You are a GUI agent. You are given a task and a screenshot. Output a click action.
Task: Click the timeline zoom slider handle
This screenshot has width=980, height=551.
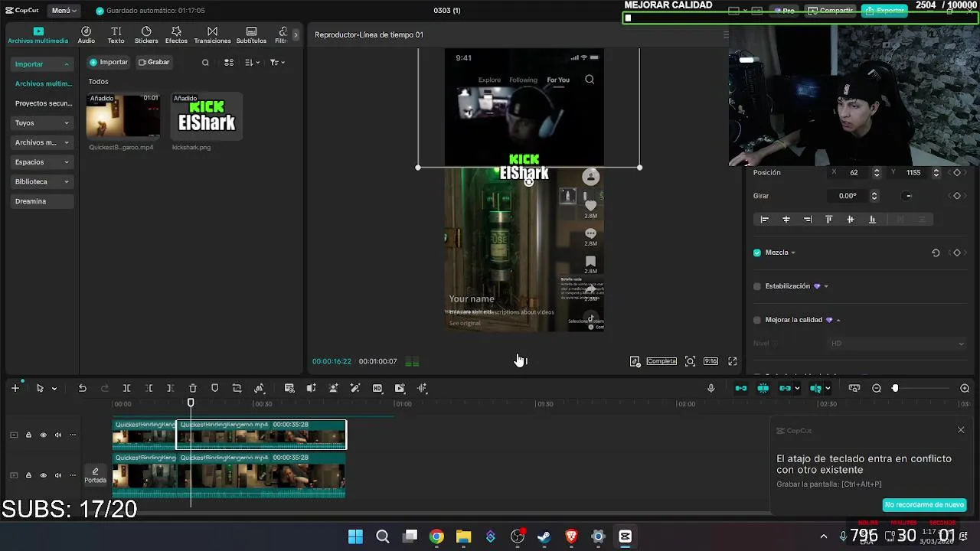[895, 389]
